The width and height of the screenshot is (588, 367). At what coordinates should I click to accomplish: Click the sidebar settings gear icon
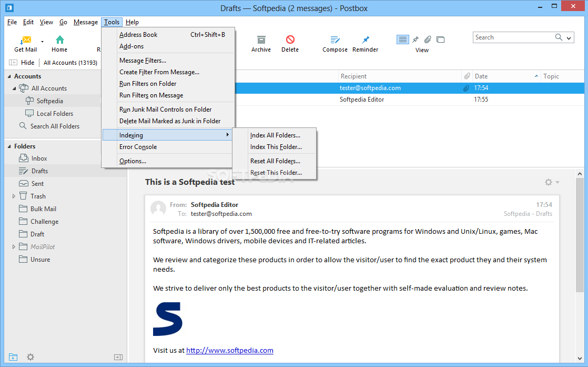[31, 357]
